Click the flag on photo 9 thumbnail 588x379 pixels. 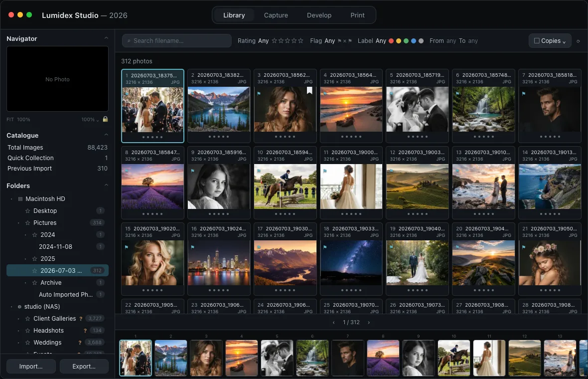click(x=193, y=171)
